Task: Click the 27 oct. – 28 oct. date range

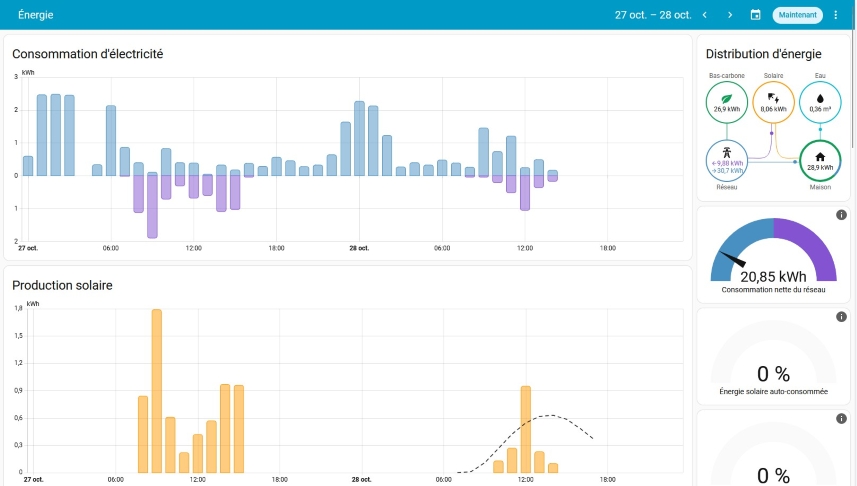Action: 652,15
